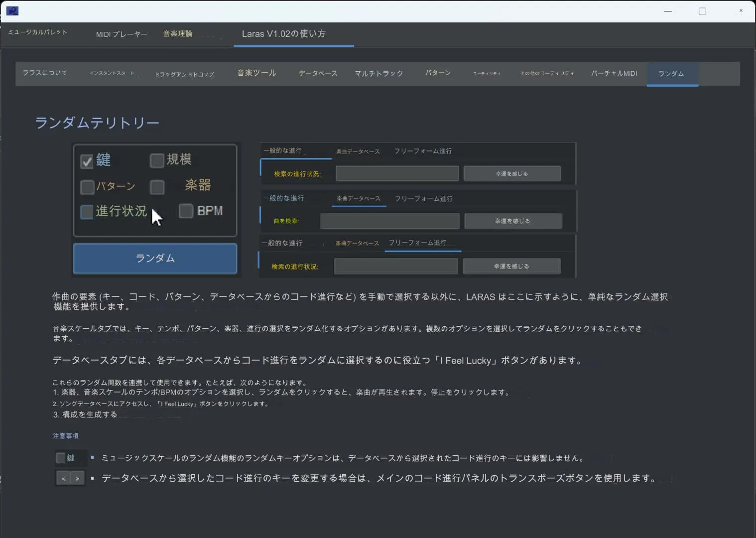Click the ランダムテリトリー heading

click(97, 123)
